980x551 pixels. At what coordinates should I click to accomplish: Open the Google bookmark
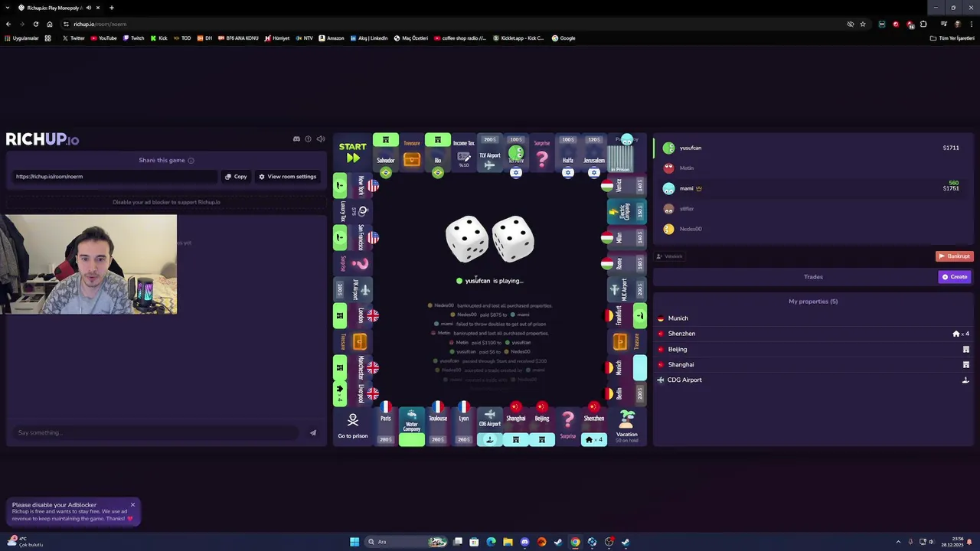click(563, 38)
